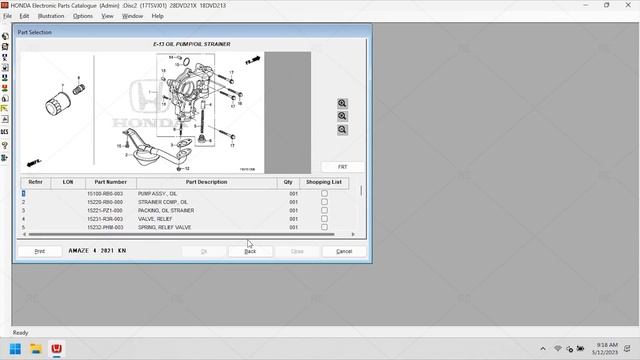Click the parts table scroll-right arrow
This screenshot has width=640, height=360.
tap(353, 234)
